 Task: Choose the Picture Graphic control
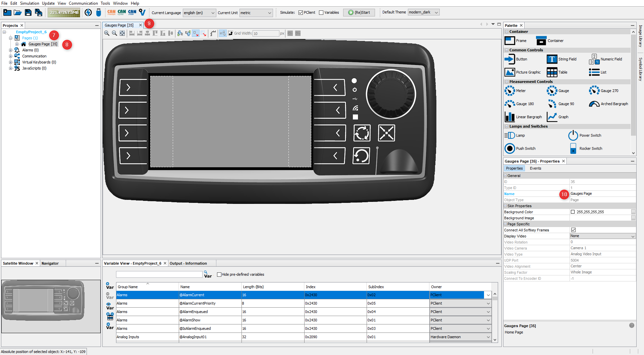tap(509, 72)
